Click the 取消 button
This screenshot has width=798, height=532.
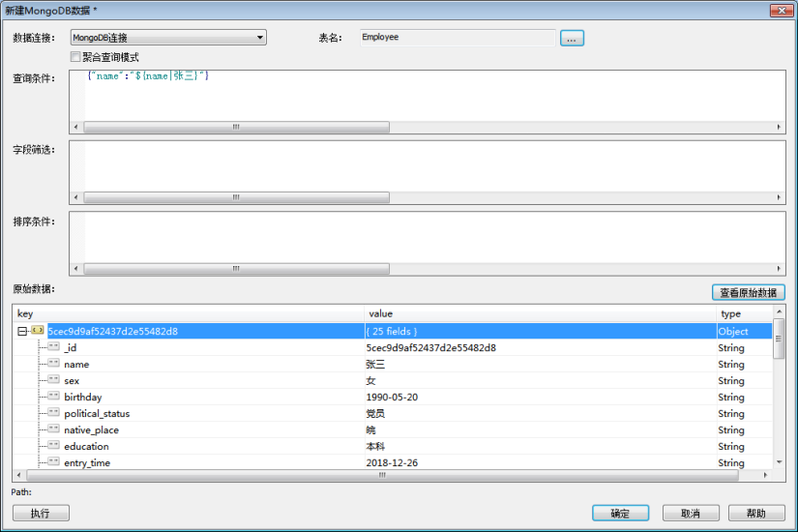point(690,513)
